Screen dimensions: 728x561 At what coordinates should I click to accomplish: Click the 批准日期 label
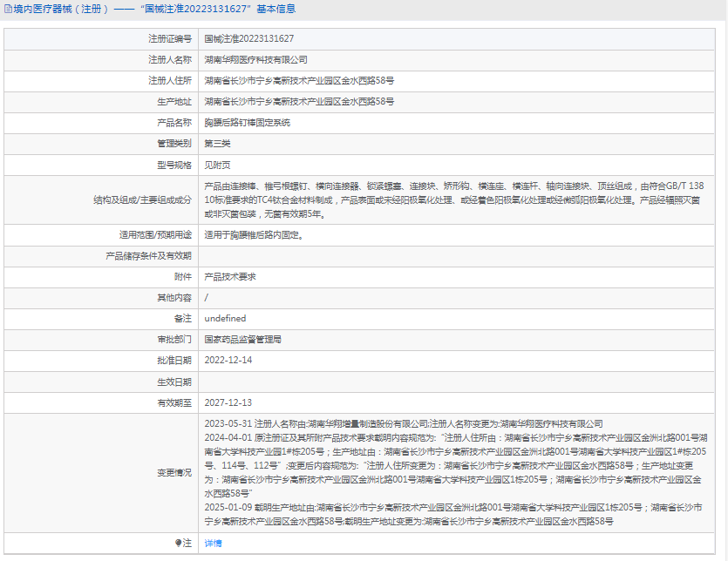(174, 360)
